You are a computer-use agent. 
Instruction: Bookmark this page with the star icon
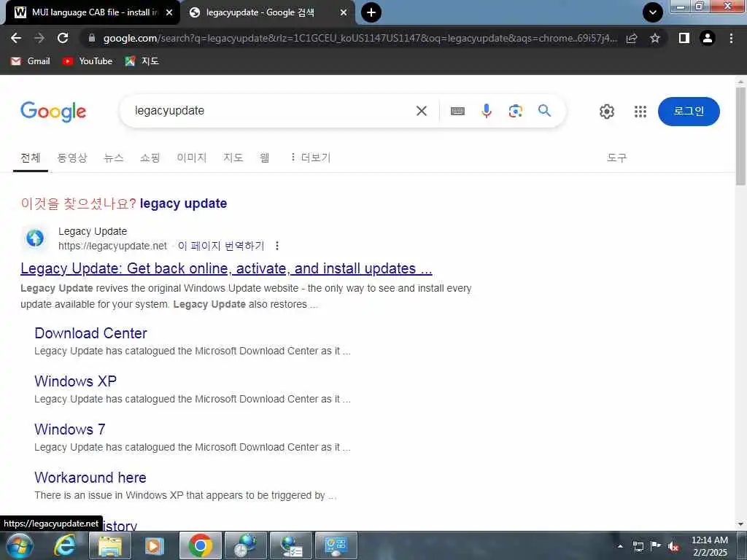click(x=655, y=38)
